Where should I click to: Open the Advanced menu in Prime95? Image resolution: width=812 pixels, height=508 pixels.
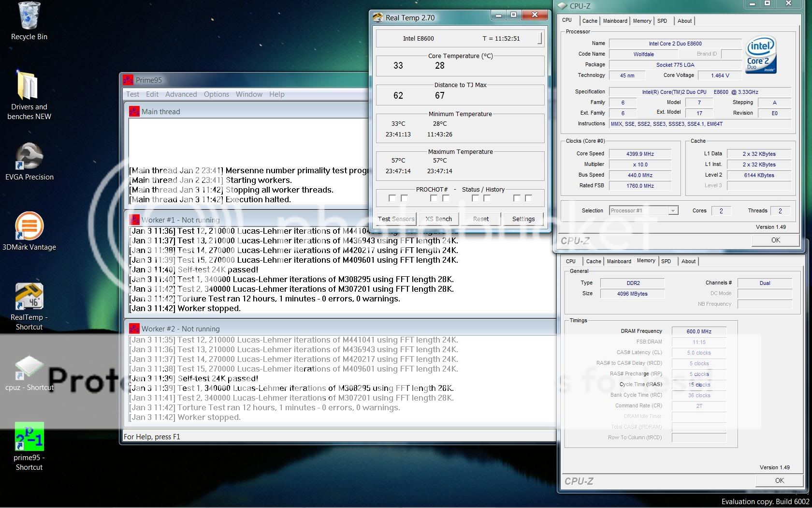click(x=181, y=94)
